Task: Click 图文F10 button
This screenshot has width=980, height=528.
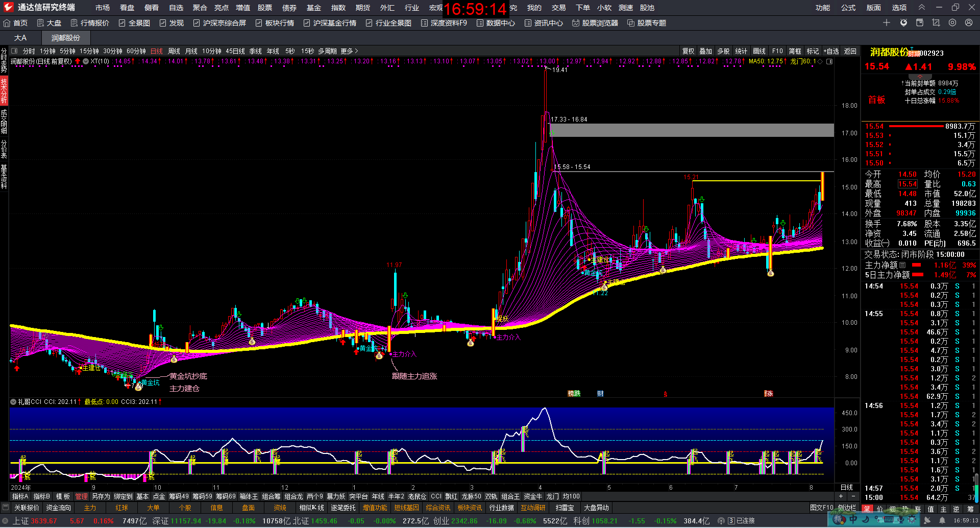Action: point(821,508)
